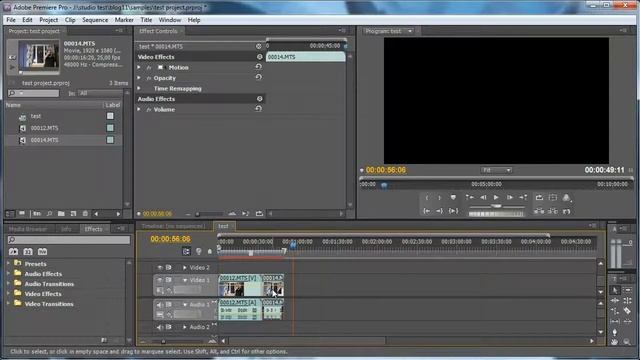
Task: Toggle Loop playback in Program Monitor
Action: pyautogui.click(x=539, y=198)
